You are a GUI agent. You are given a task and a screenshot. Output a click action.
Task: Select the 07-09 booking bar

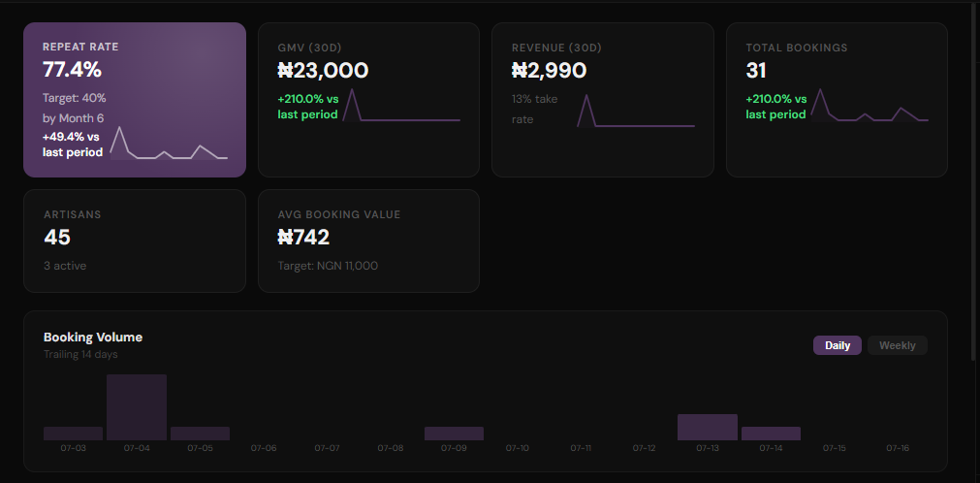tap(454, 434)
